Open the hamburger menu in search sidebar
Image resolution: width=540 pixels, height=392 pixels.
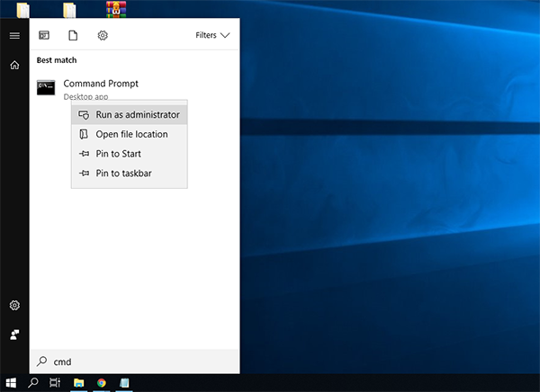click(14, 35)
